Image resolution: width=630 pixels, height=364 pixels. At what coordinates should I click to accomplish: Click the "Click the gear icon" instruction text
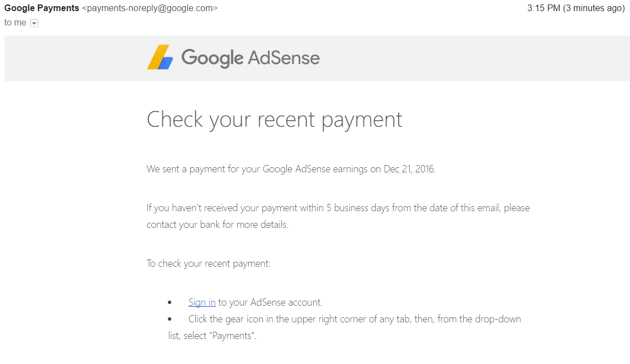[354, 319]
